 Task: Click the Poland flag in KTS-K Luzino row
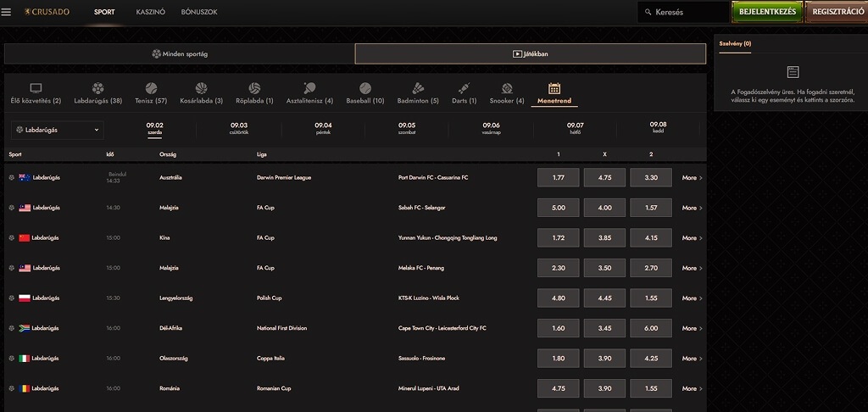[25, 298]
